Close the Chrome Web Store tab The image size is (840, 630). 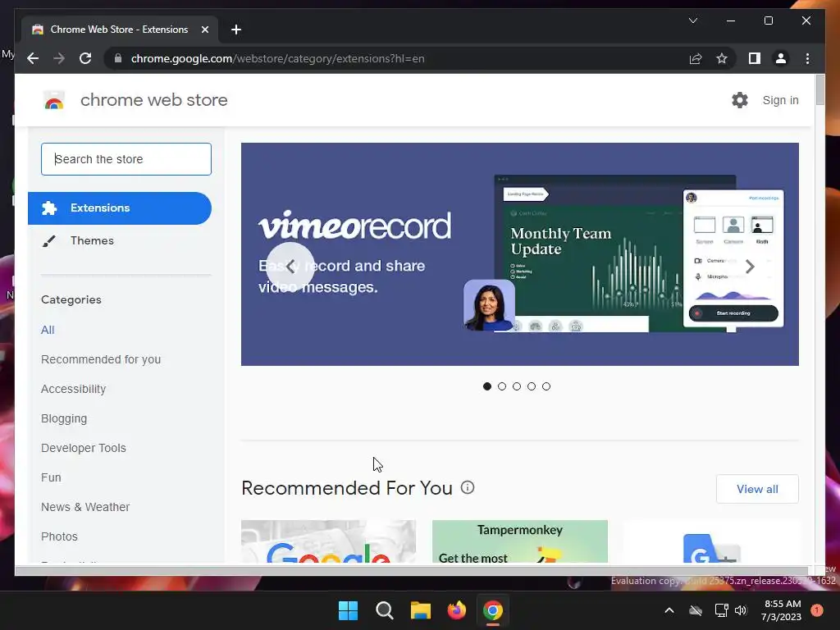tap(204, 30)
